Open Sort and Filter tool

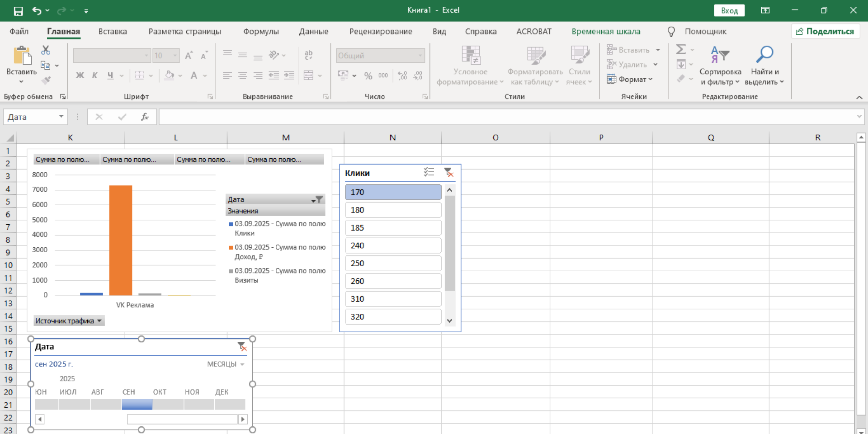720,55
